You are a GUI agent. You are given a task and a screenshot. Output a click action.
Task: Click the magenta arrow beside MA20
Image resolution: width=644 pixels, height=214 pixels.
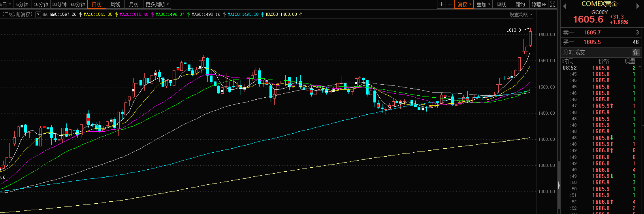pyautogui.click(x=152, y=14)
